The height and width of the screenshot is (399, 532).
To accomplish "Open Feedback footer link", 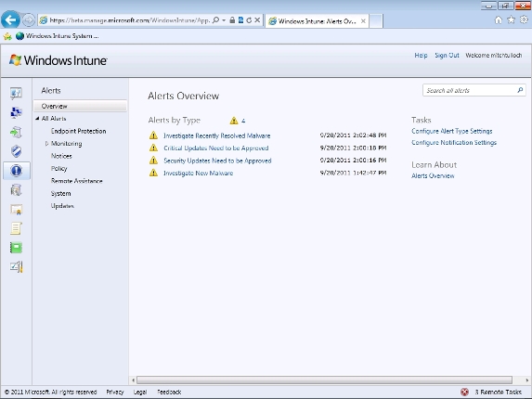I will [x=169, y=392].
